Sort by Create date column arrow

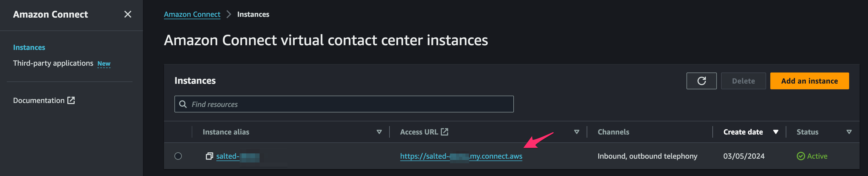coord(776,132)
